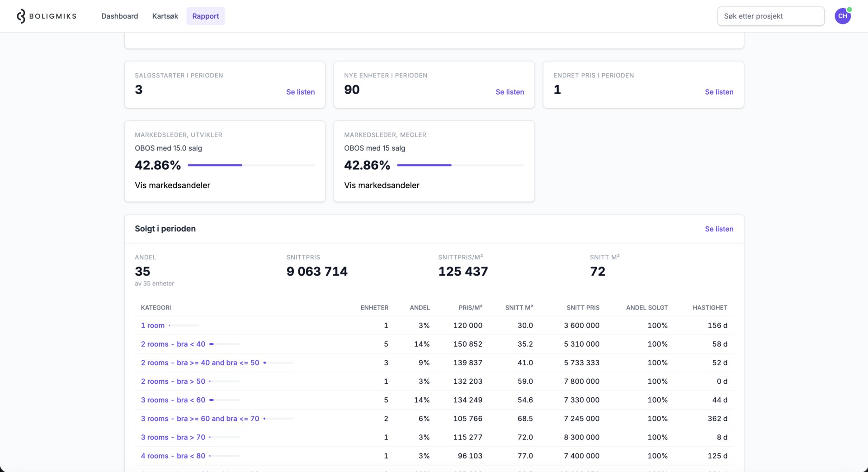Click 'Vis markedsandeler' under Markedsleder, megler
Image resolution: width=868 pixels, height=472 pixels.
(382, 185)
